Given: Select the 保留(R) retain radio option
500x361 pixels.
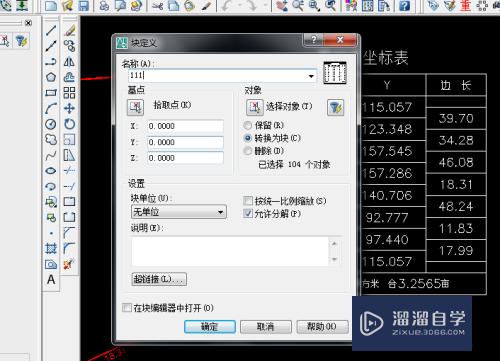Looking at the screenshot, I should tap(248, 125).
